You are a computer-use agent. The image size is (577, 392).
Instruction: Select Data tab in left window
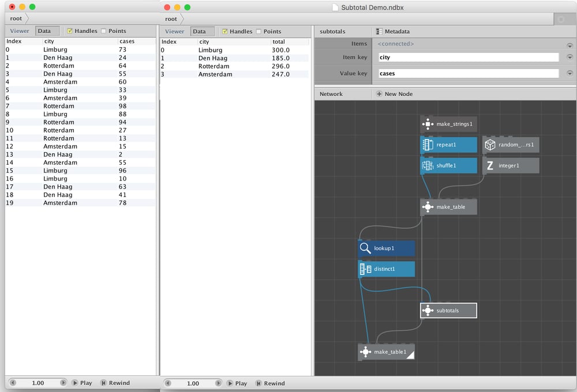coord(47,31)
